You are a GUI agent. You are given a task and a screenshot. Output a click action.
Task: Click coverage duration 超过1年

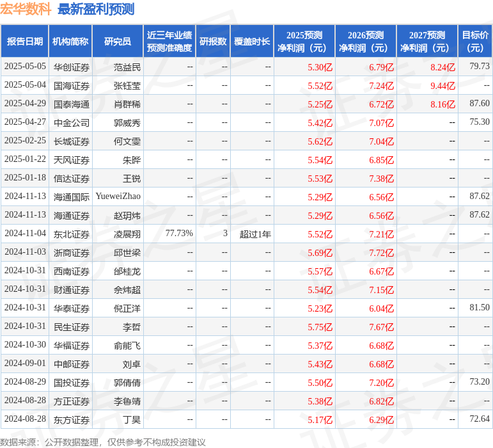[x=255, y=234]
